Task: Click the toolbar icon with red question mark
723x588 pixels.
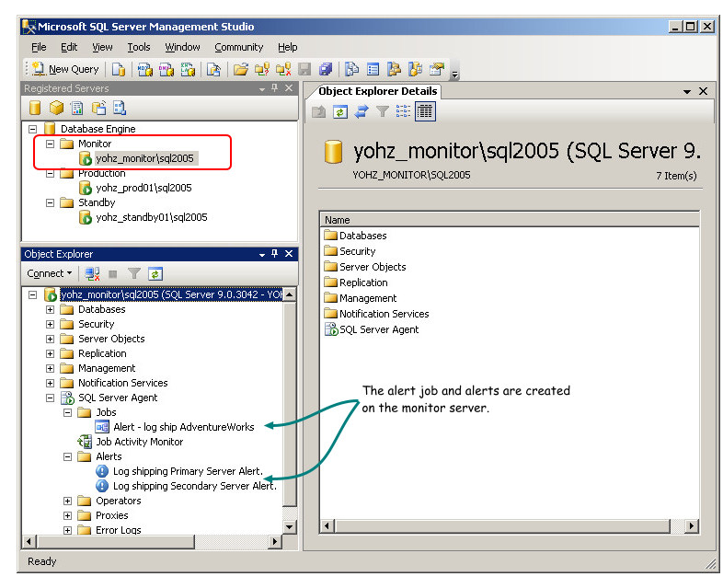Action: [x=262, y=69]
